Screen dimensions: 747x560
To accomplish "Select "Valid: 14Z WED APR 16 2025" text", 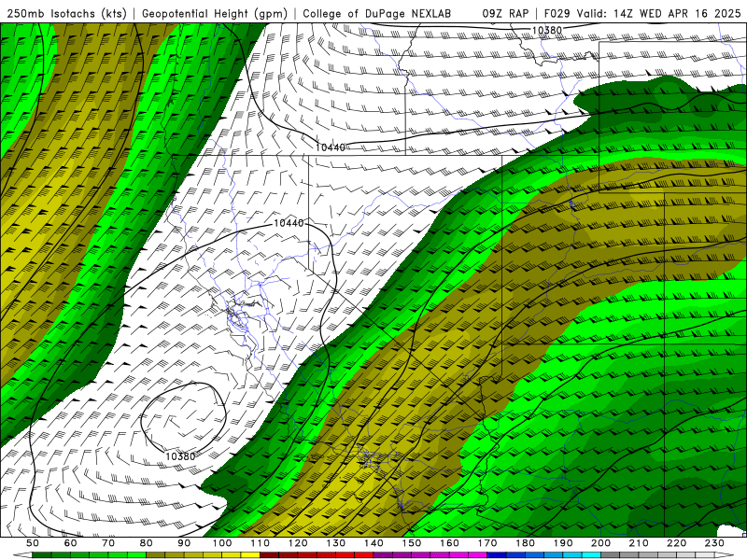I will (659, 14).
